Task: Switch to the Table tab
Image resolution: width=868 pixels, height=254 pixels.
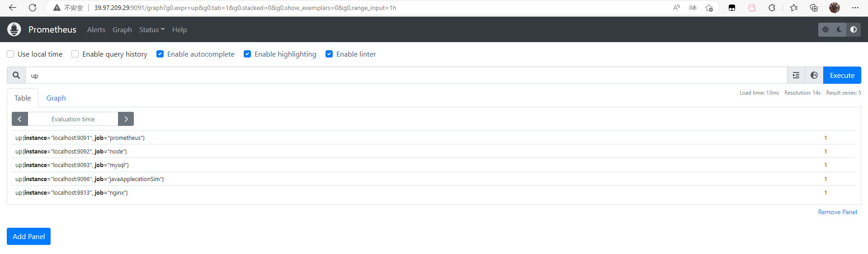Action: click(23, 98)
